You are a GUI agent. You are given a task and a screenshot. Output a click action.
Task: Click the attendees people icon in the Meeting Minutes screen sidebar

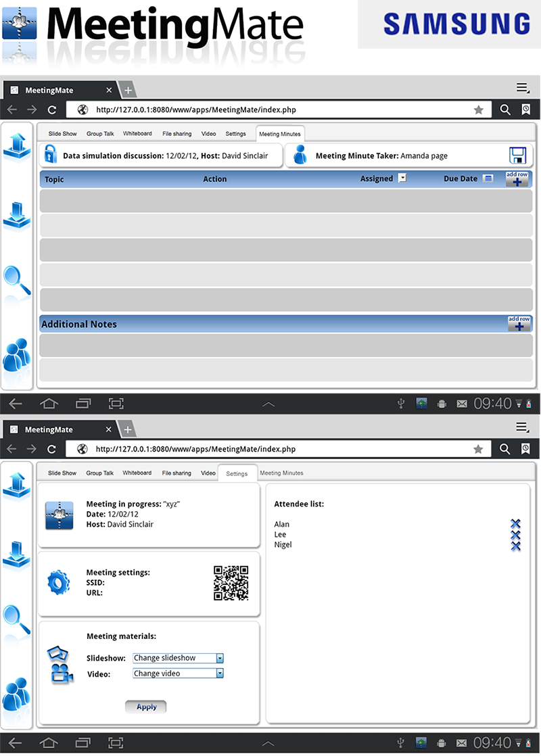tap(17, 355)
